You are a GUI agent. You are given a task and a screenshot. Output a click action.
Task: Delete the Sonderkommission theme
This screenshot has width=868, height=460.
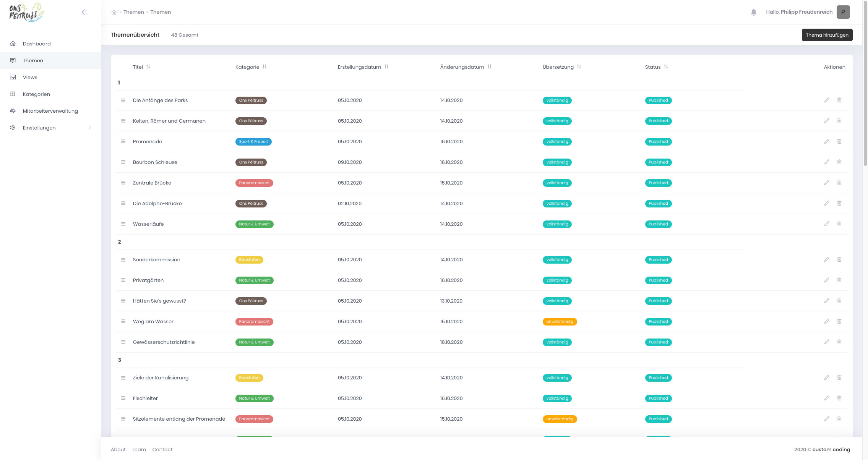click(839, 259)
